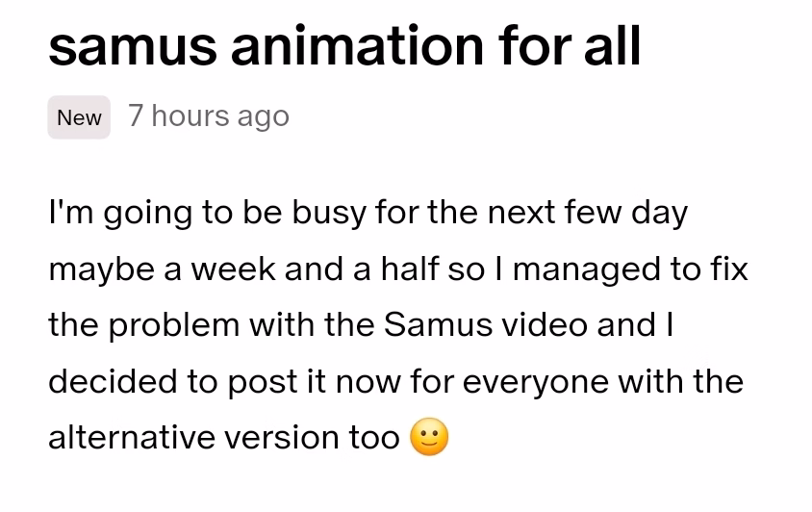Click the "7 hours ago" timestamp
Image resolution: width=812 pixels, height=512 pixels.
[x=208, y=116]
